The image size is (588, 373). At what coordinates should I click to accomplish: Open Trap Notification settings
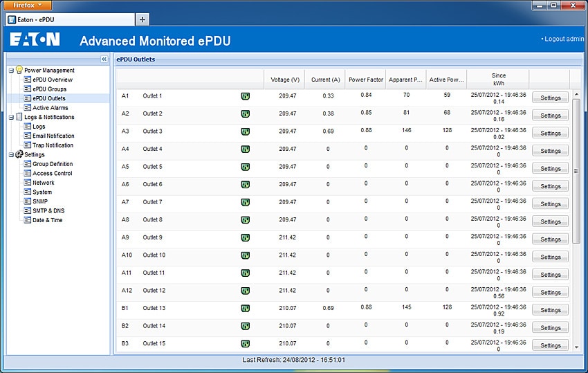click(53, 145)
